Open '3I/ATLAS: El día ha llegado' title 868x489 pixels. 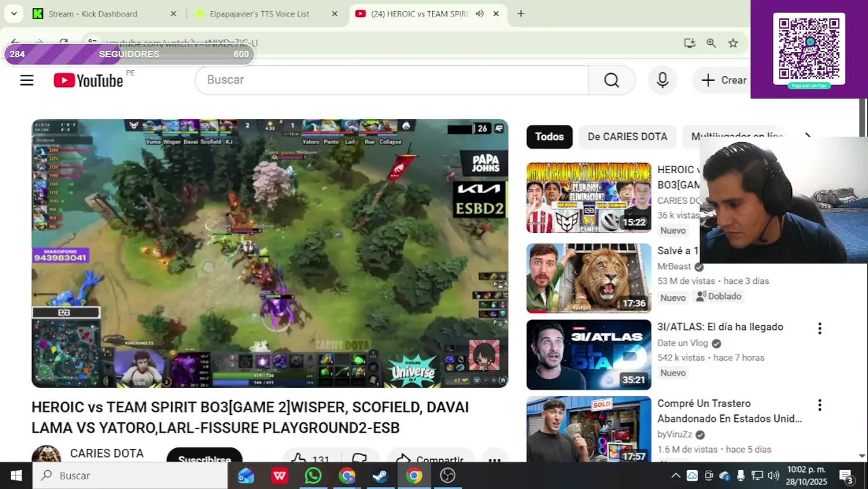coord(720,327)
